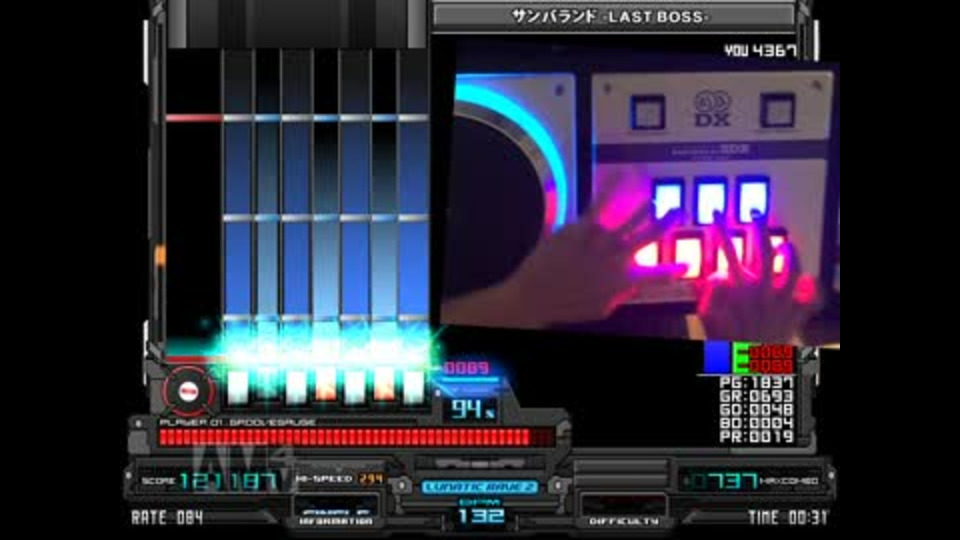Click the HI-SPEED value 294

pos(370,479)
